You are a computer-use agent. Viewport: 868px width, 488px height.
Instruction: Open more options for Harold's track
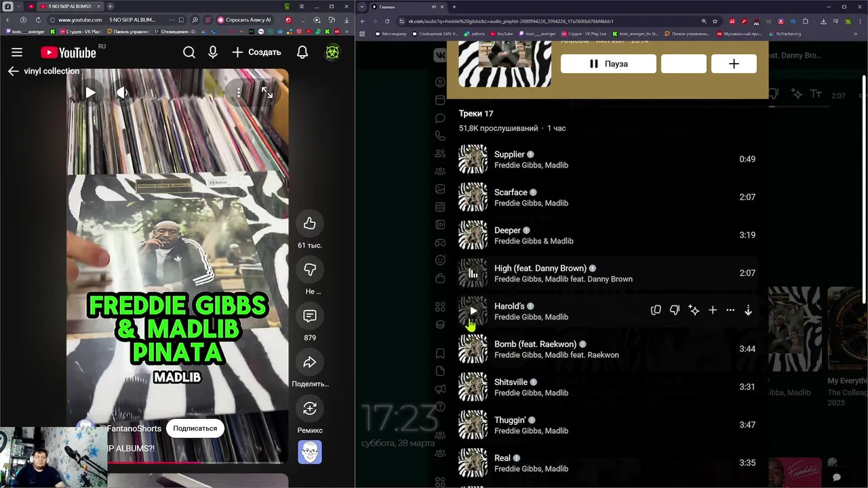(x=730, y=310)
